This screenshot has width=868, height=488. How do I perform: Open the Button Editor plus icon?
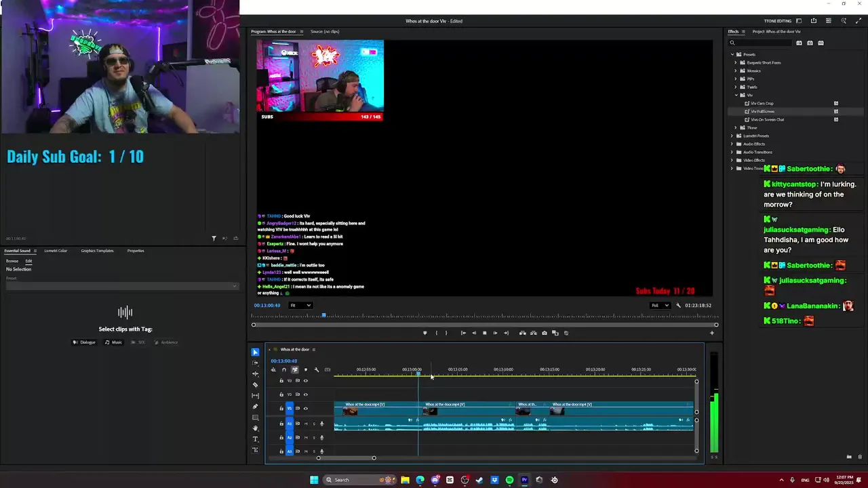coord(711,333)
